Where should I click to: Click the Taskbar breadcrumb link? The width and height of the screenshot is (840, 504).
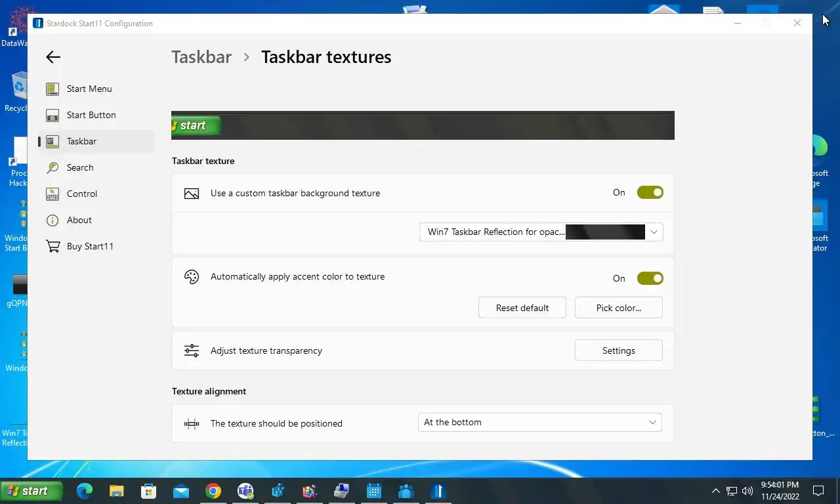201,57
